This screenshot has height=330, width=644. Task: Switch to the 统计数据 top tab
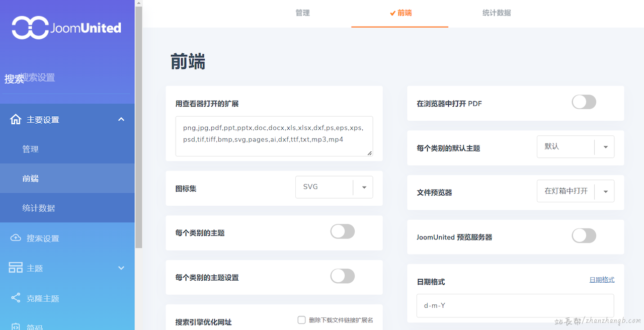497,13
